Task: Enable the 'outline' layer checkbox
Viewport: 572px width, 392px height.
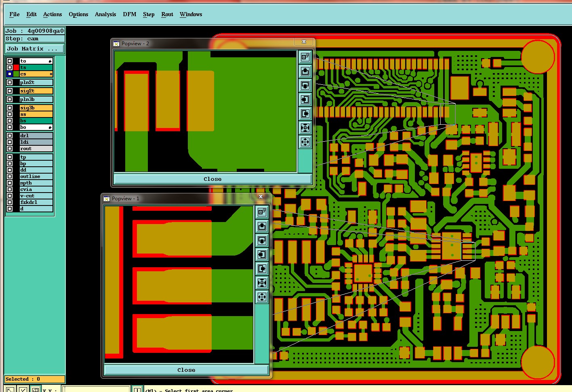Action: [10, 176]
